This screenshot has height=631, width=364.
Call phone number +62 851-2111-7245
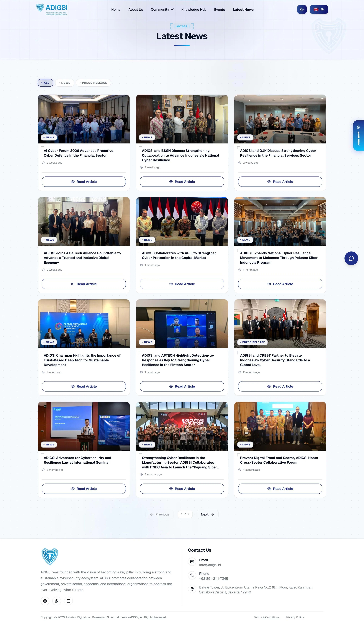tap(214, 579)
